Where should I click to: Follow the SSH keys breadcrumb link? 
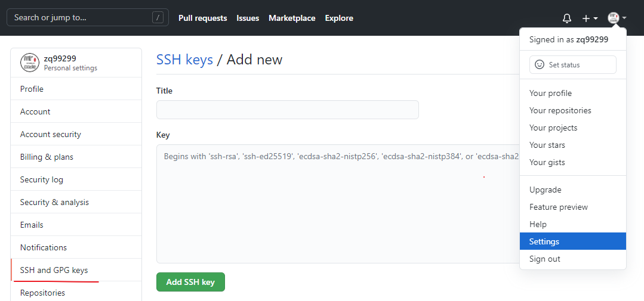[x=185, y=60]
